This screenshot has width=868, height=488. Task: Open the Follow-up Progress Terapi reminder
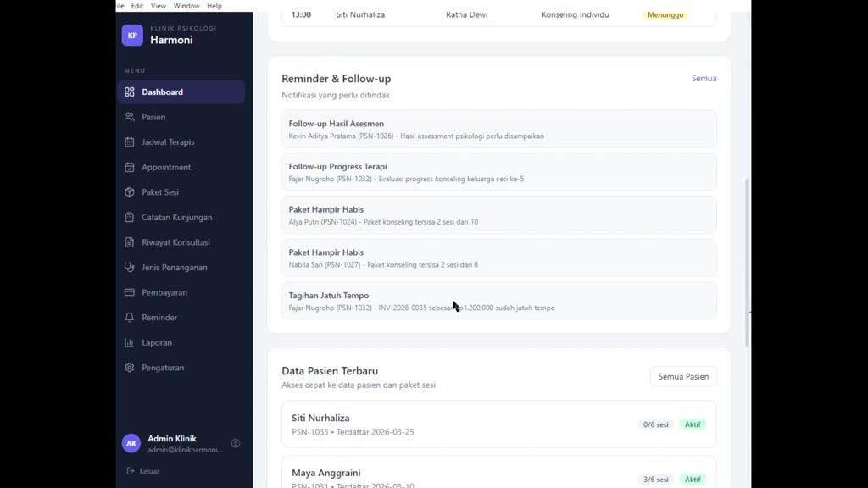pos(498,172)
